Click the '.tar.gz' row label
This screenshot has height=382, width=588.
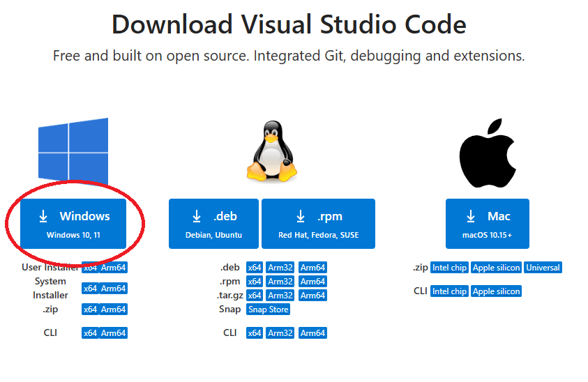(230, 296)
